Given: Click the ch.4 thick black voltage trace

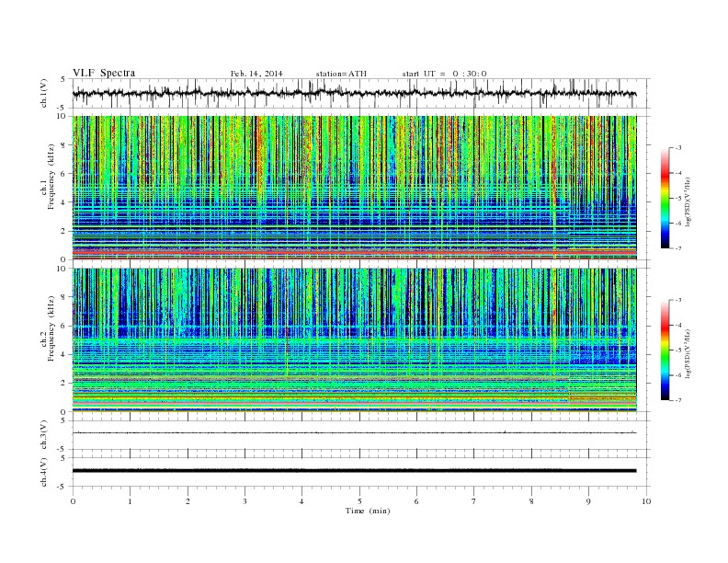Looking at the screenshot, I should point(354,471).
